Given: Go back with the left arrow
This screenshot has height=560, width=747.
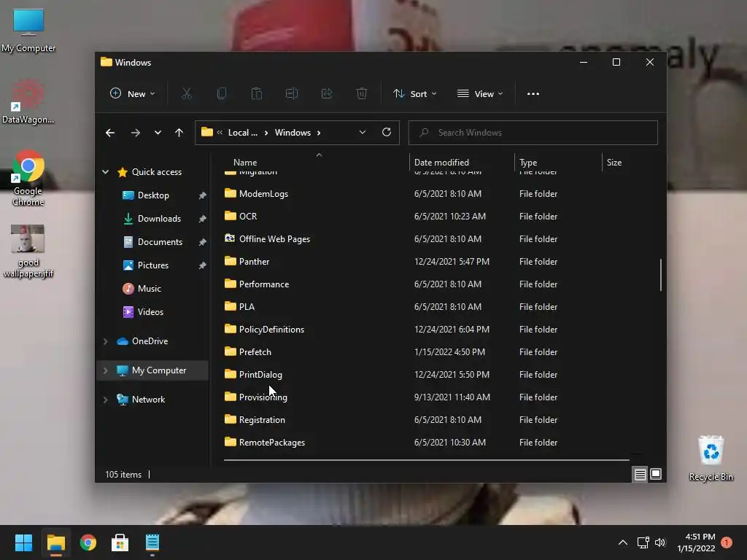Looking at the screenshot, I should pos(110,133).
